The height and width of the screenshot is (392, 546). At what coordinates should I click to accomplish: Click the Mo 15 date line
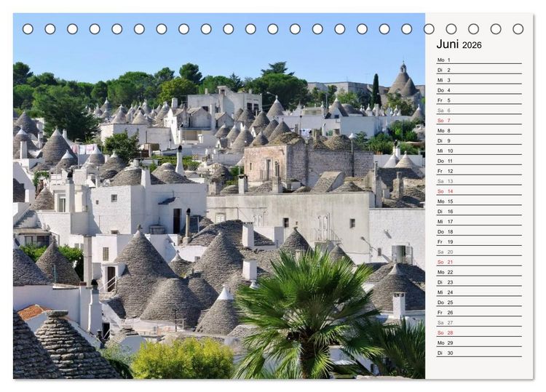click(x=479, y=201)
